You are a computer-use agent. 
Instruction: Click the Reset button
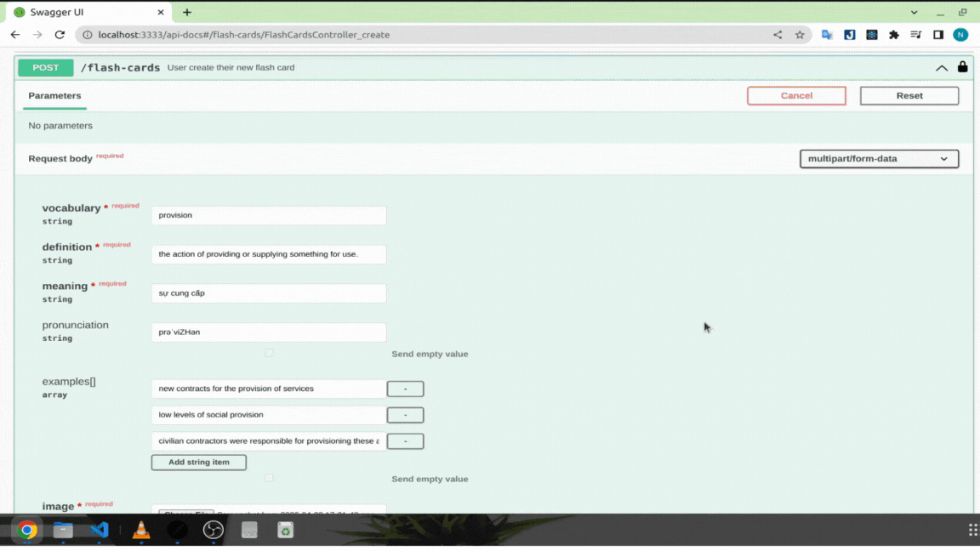coord(909,95)
